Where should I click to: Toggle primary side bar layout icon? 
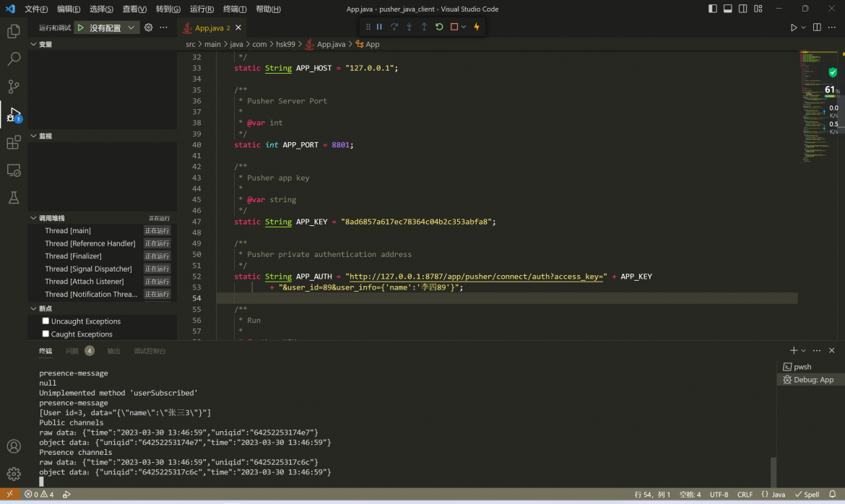712,9
